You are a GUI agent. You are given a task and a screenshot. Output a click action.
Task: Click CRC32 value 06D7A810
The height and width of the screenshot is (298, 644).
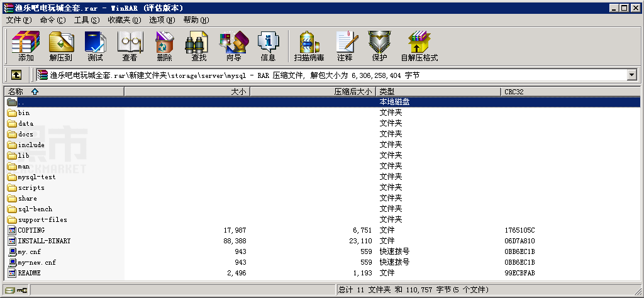click(519, 241)
